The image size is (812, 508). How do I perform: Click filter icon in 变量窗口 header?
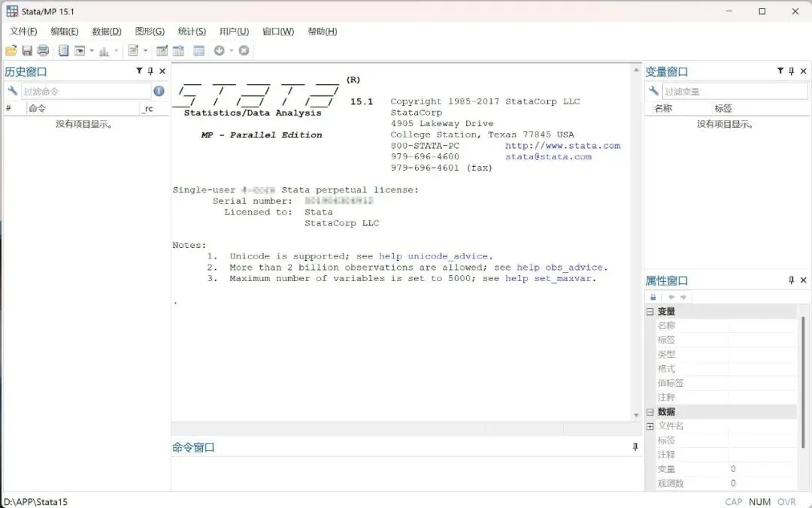pos(780,71)
